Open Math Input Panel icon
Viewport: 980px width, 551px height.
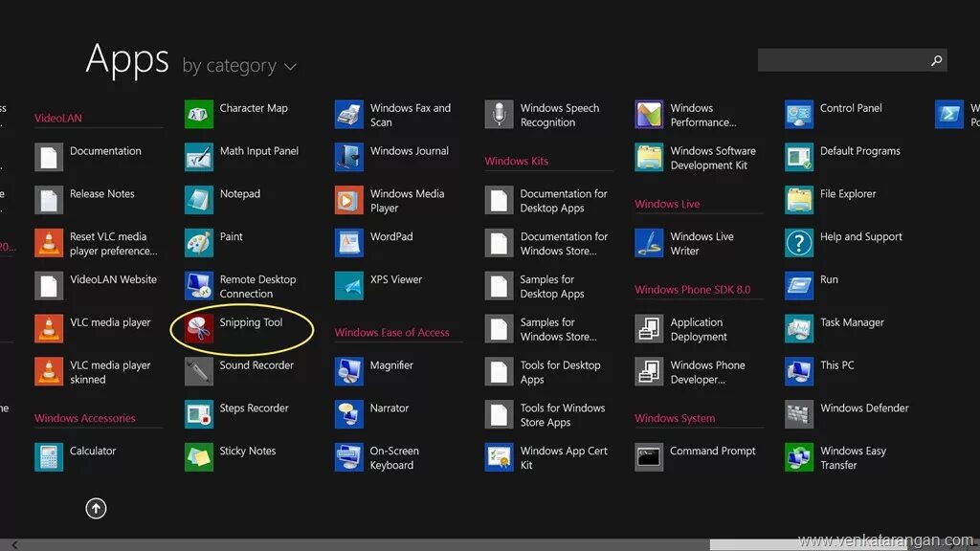point(199,158)
